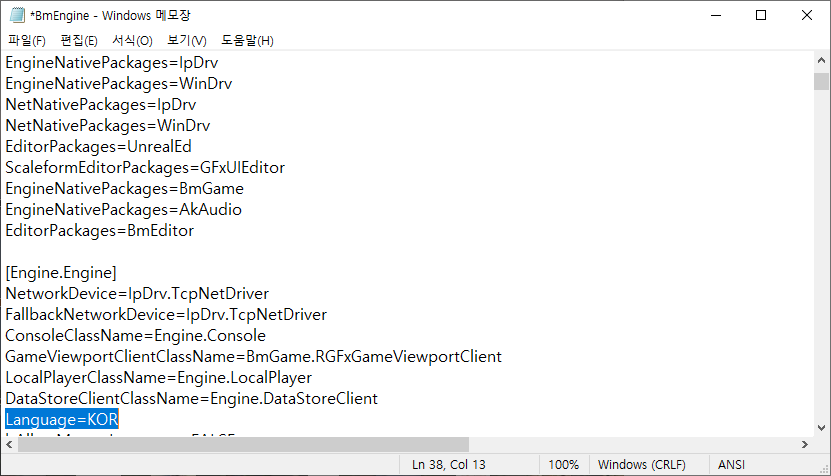
Task: Open the 편집(E) menu
Action: pyautogui.click(x=79, y=41)
